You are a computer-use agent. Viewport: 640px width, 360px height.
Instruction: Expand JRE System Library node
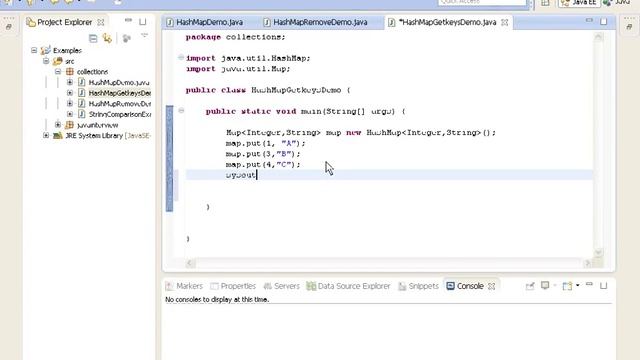[46, 135]
